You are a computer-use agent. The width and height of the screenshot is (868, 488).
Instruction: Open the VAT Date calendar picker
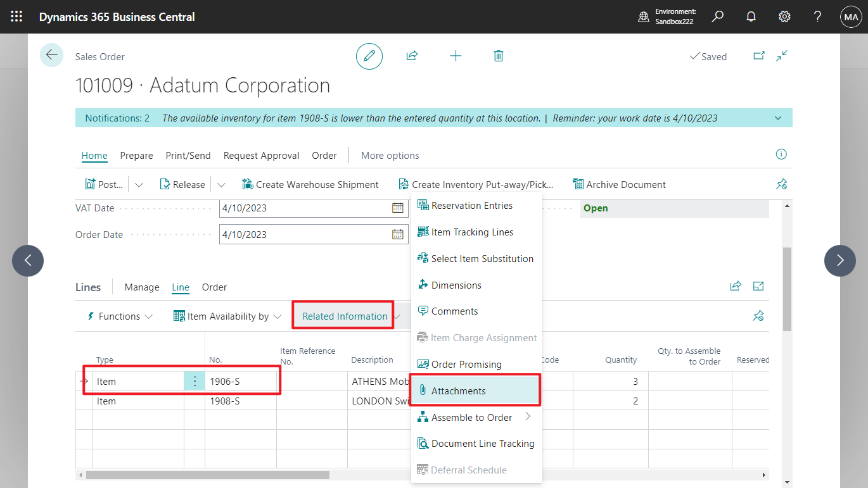pyautogui.click(x=399, y=208)
